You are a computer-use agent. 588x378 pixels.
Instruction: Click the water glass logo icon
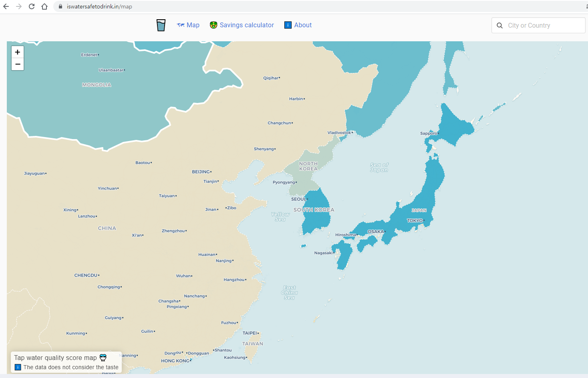tap(161, 25)
